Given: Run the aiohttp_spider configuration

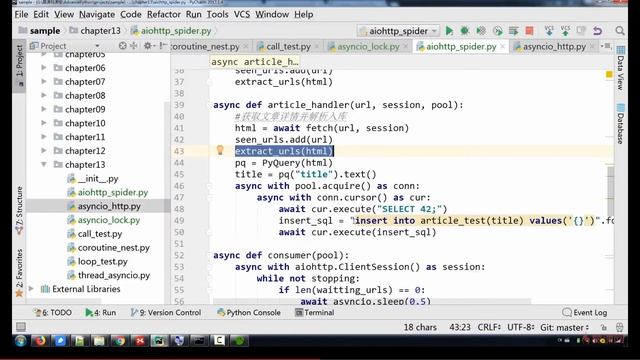Looking at the screenshot, I should coord(449,31).
